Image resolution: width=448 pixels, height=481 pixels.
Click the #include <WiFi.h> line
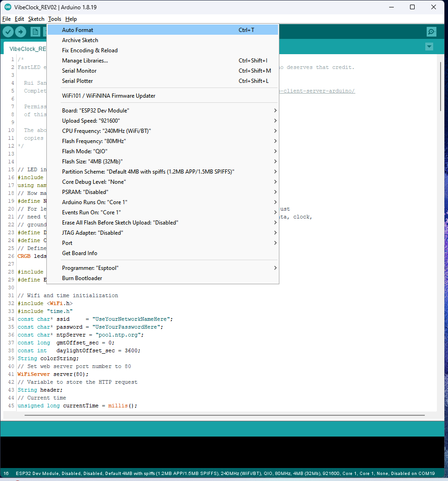pyautogui.click(x=45, y=303)
